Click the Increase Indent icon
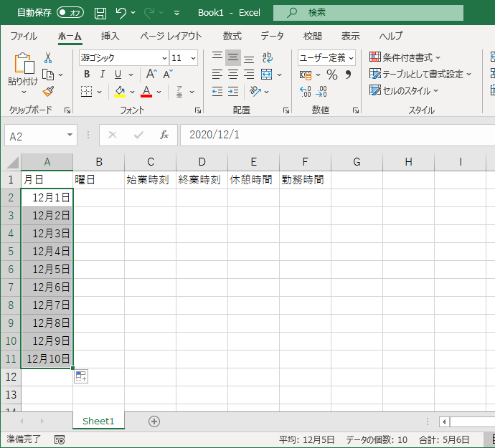The width and height of the screenshot is (495, 448). click(x=233, y=92)
